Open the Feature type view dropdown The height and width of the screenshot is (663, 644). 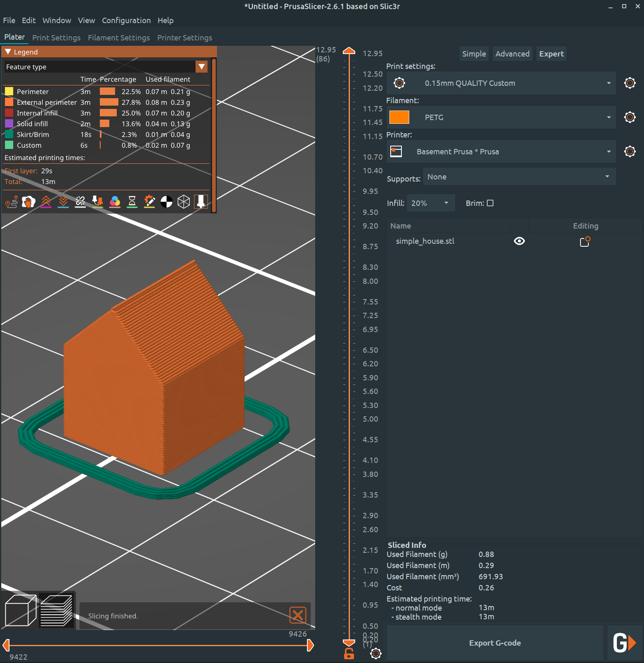tap(201, 67)
